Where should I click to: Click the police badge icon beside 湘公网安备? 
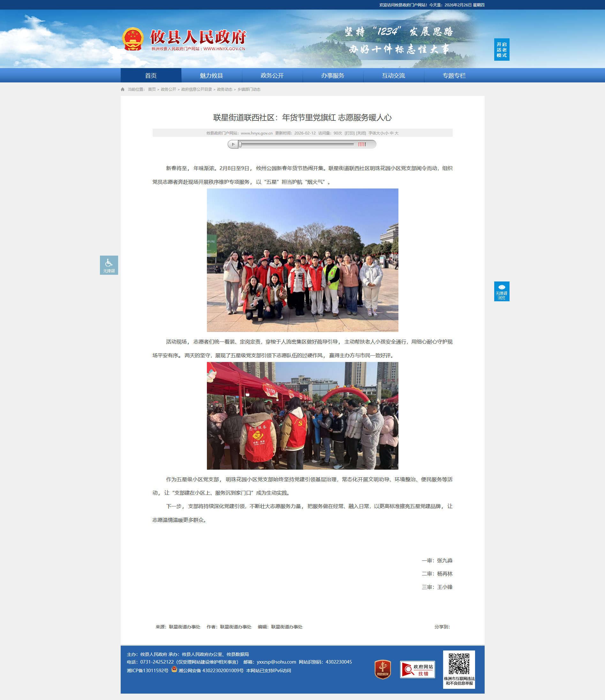tap(174, 669)
